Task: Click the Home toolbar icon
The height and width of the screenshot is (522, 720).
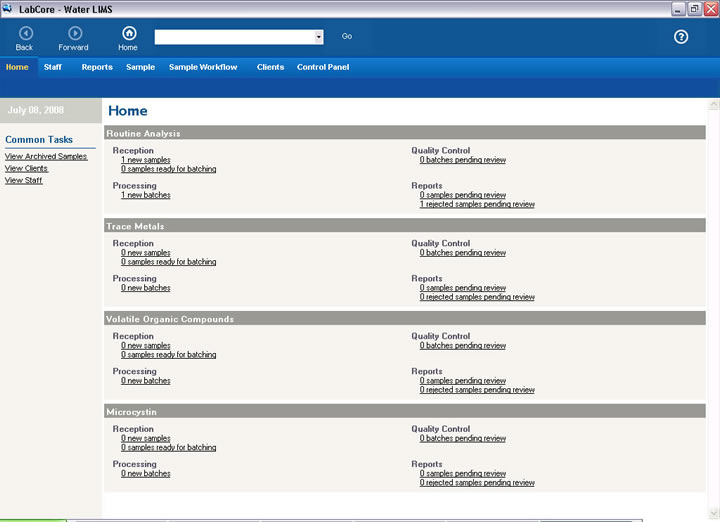Action: pos(129,33)
